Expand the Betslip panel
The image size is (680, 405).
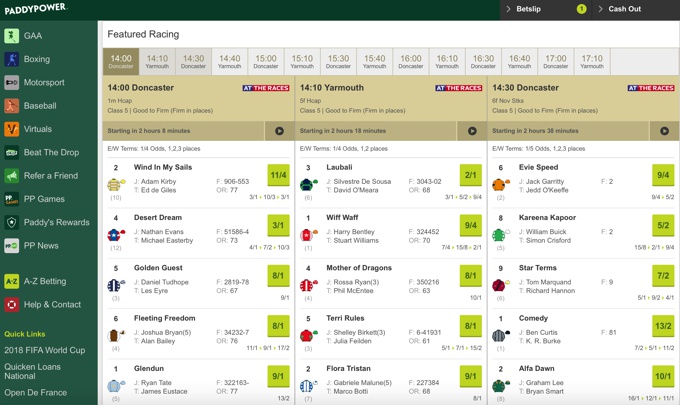pyautogui.click(x=546, y=9)
